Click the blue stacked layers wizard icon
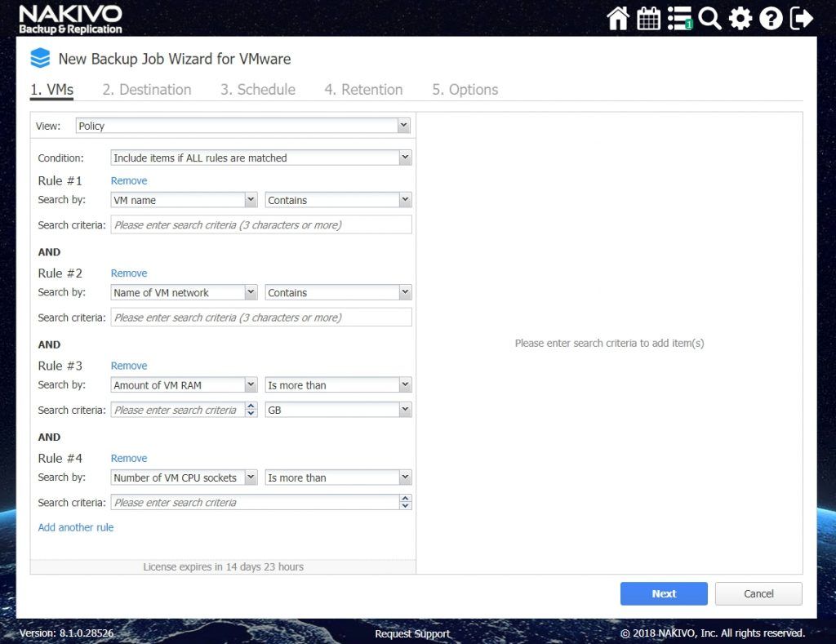Viewport: 836px width, 644px height. (40, 58)
